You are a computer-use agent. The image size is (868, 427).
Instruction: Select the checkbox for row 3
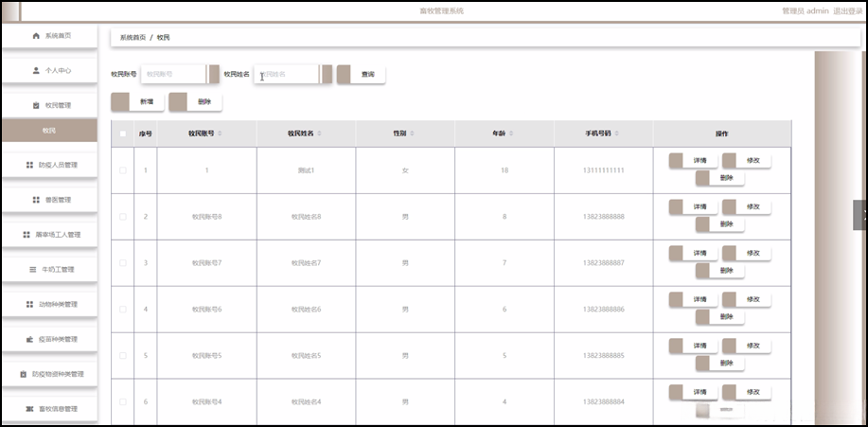[x=122, y=262]
